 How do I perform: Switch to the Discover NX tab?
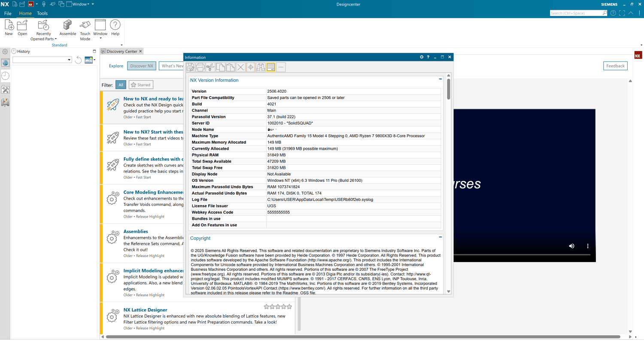(142, 66)
